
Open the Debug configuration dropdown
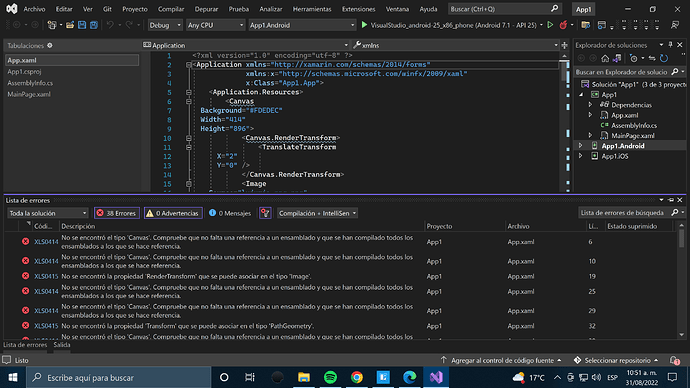pyautogui.click(x=165, y=25)
